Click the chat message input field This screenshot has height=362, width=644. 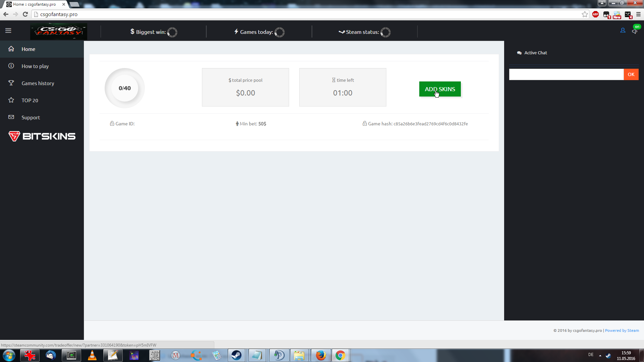[x=566, y=74]
